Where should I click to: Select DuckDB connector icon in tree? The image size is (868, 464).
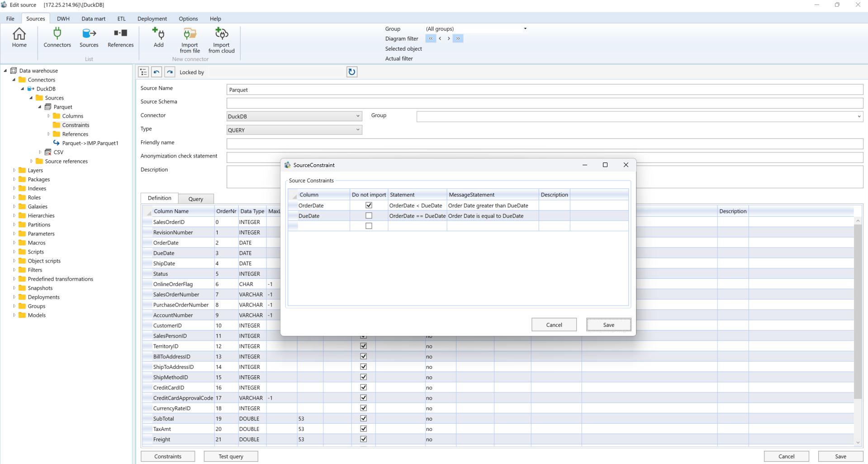(31, 89)
